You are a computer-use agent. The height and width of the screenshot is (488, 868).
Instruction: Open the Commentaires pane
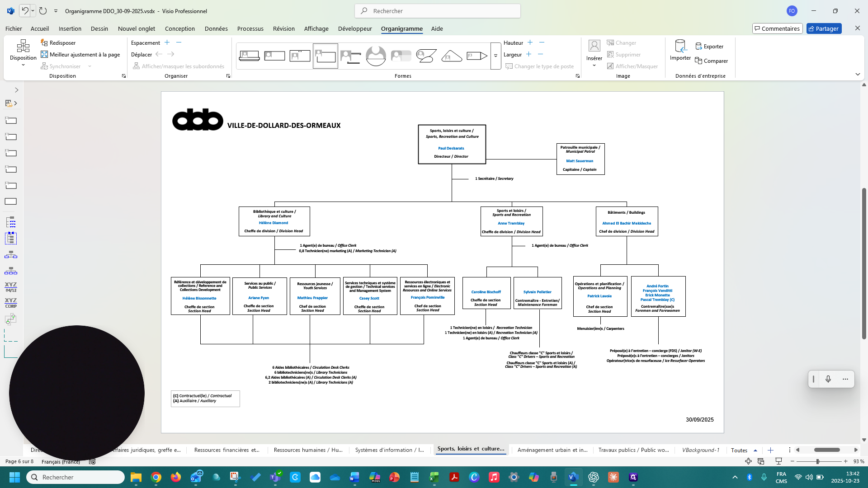pyautogui.click(x=777, y=28)
